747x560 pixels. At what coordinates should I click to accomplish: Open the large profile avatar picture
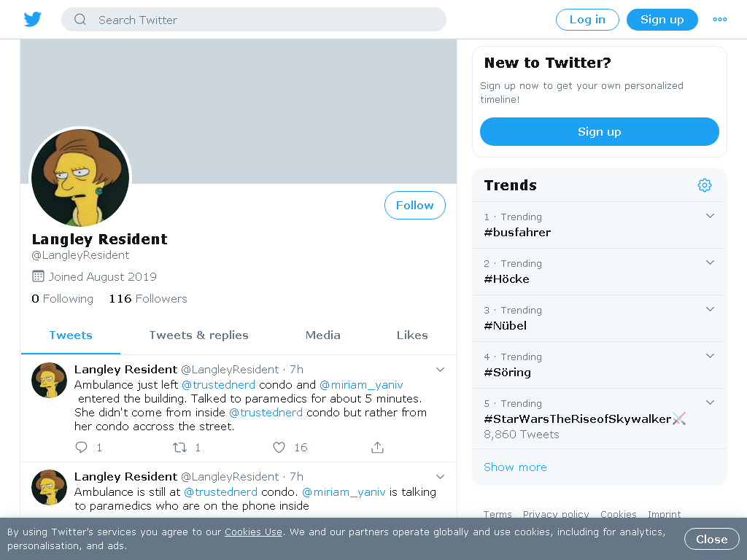(80, 177)
